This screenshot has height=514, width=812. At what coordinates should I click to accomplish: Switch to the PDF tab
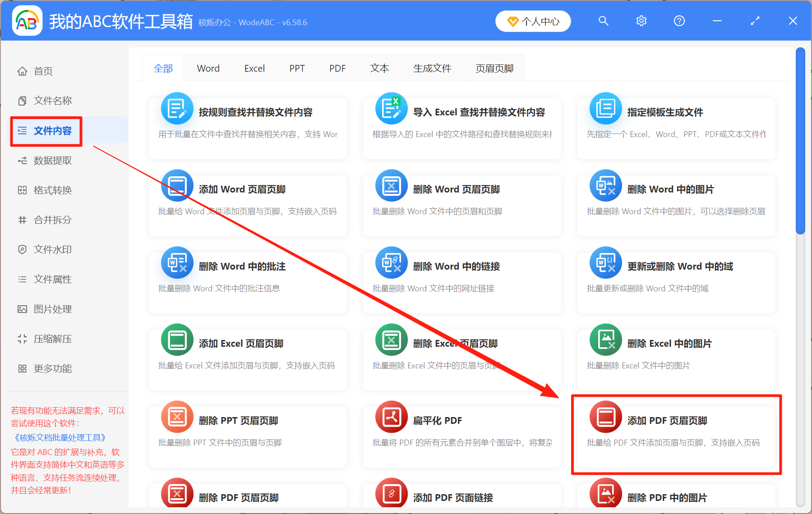click(337, 68)
